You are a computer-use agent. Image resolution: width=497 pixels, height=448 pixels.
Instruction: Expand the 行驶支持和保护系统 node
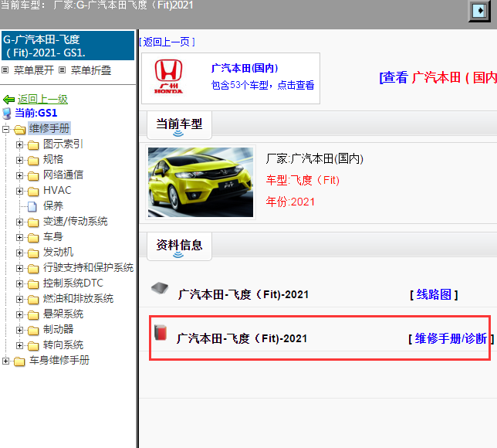tap(19, 269)
